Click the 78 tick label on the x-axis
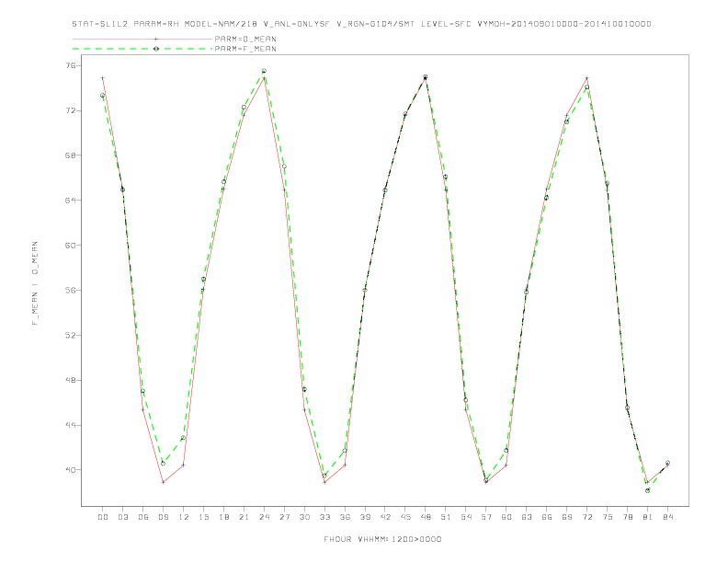 [x=627, y=517]
